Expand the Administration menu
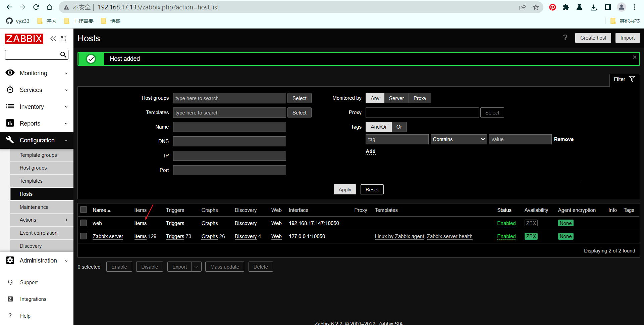 tap(66, 261)
